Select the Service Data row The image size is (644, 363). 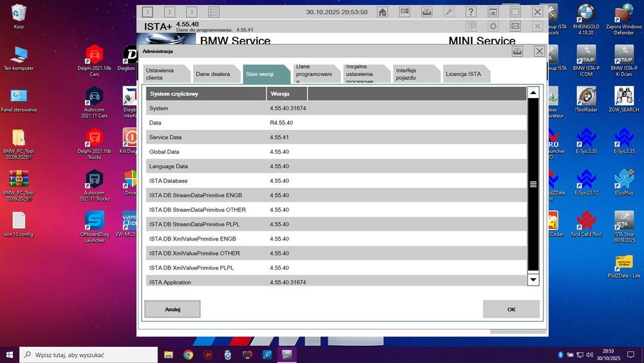click(336, 137)
